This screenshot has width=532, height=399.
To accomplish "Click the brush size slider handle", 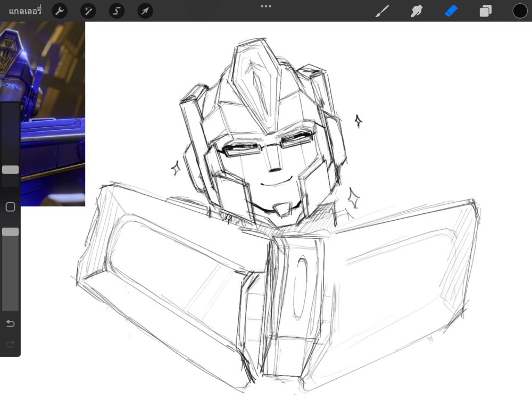I will coord(11,170).
